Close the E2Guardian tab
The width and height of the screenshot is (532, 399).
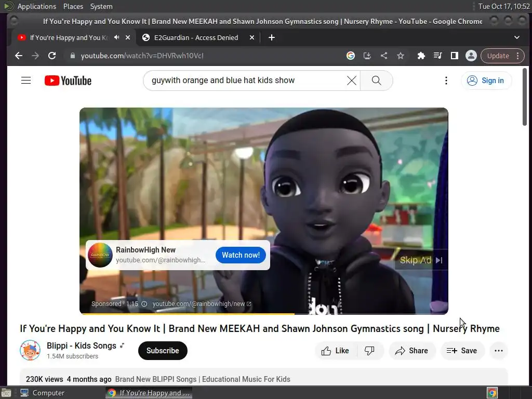(252, 37)
